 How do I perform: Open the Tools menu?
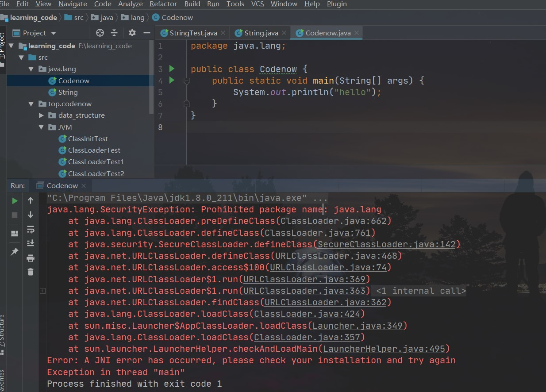tap(235, 4)
